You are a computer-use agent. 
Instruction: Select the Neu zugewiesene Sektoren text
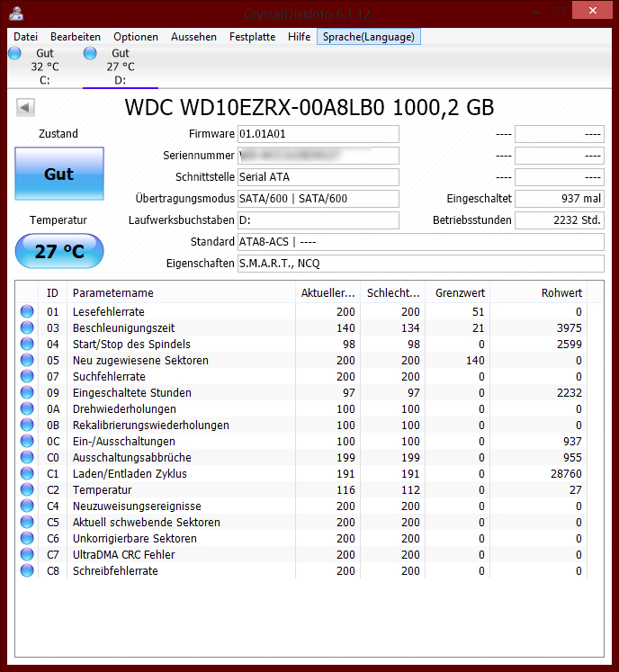pos(140,361)
